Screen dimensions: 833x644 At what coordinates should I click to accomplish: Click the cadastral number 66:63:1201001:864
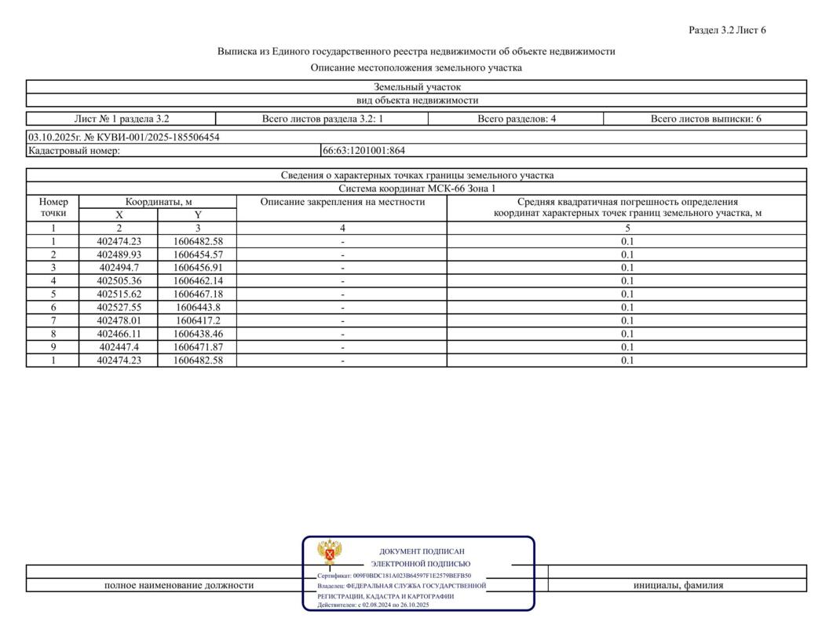(364, 151)
